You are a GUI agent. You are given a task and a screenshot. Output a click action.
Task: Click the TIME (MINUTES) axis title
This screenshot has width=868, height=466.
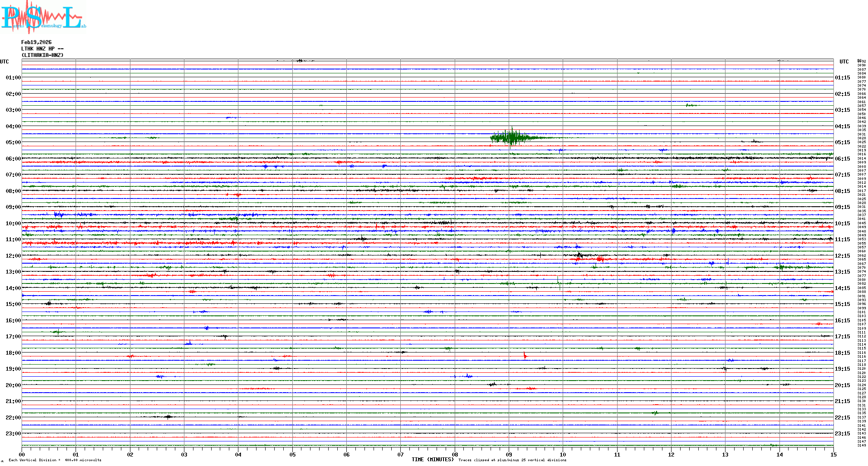(x=432, y=460)
